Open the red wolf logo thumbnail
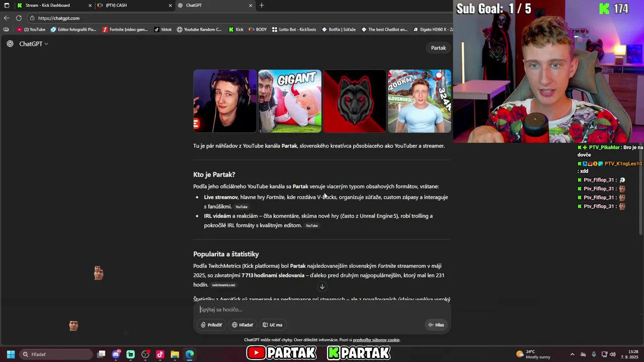Screen dimensions: 644x362 click(355, 101)
